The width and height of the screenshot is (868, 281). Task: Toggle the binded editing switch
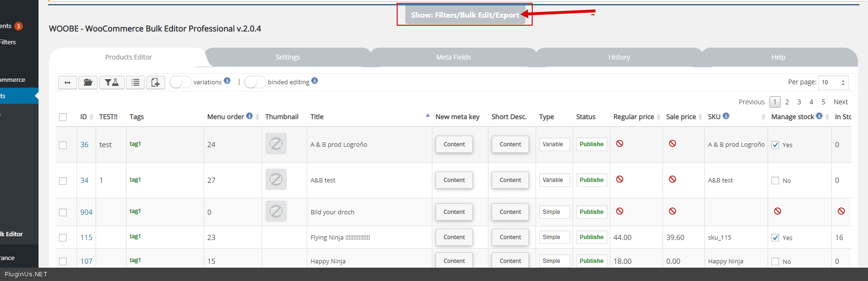(x=255, y=82)
